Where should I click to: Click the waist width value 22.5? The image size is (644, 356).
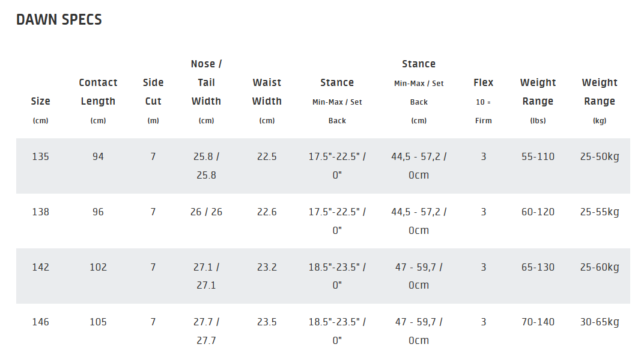[x=267, y=157]
